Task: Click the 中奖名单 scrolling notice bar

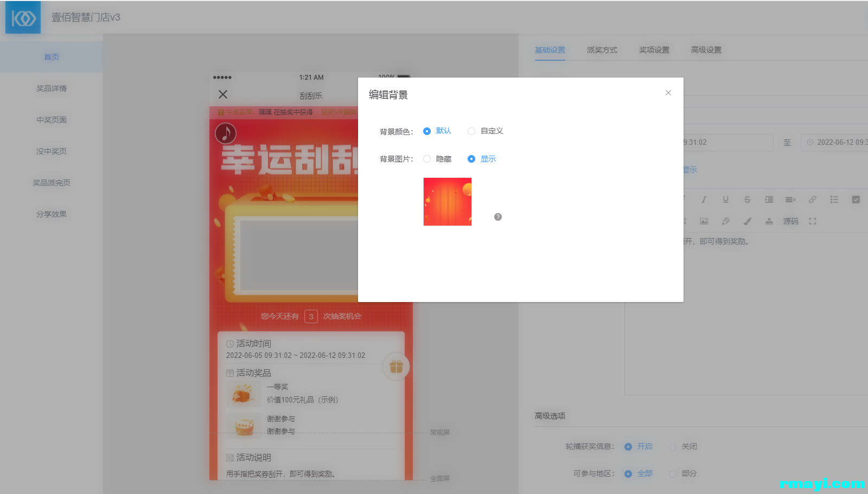Action: tap(284, 112)
